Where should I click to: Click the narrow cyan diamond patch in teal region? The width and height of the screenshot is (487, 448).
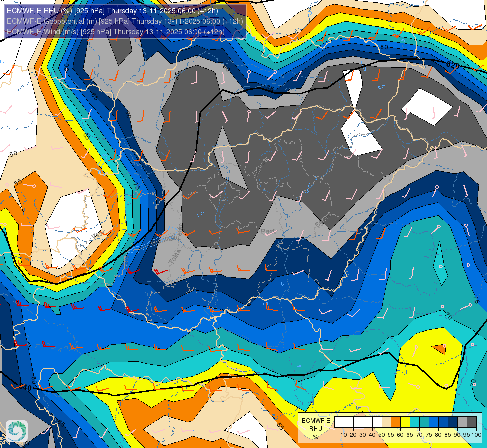pos(440,264)
